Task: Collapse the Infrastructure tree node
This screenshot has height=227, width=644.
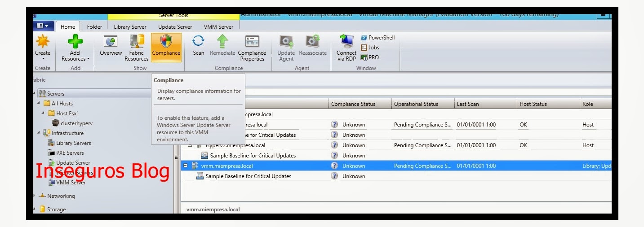Action: pyautogui.click(x=39, y=133)
